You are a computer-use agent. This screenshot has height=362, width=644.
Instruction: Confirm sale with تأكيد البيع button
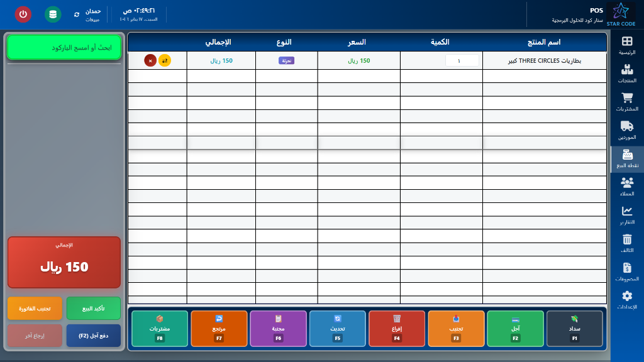93,307
